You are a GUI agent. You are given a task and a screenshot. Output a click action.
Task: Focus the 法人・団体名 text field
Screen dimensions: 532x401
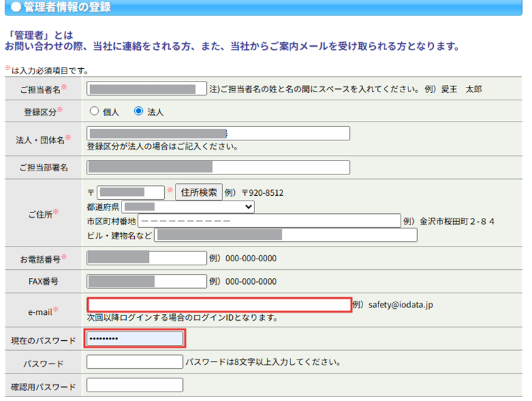click(x=218, y=134)
